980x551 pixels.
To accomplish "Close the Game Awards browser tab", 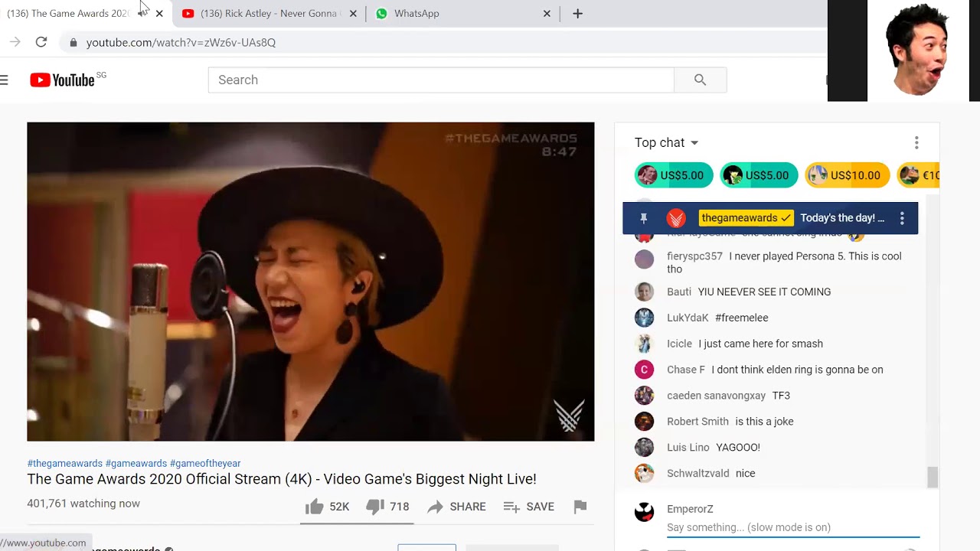I will (159, 14).
